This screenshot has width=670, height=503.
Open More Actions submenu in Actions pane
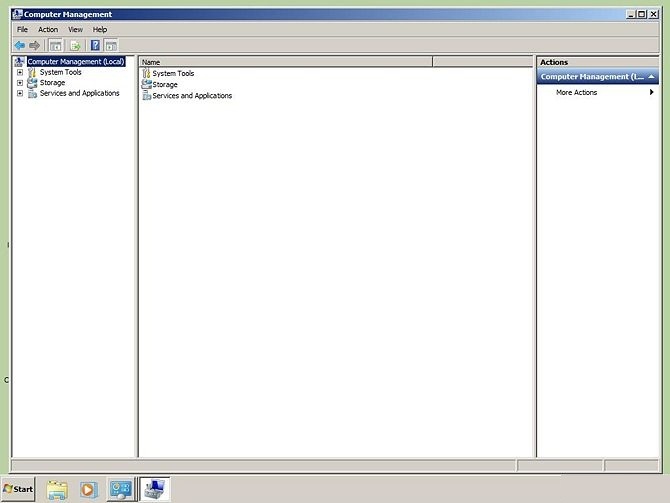[x=577, y=92]
